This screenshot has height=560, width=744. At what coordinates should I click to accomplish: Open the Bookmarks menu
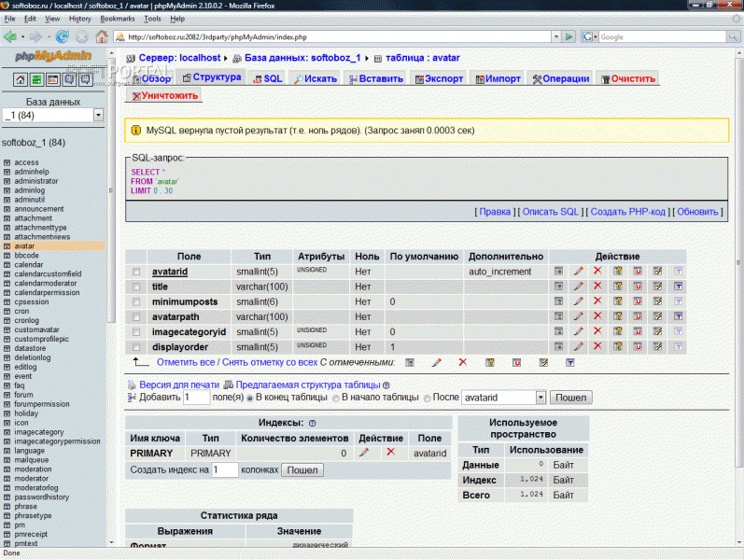[x=118, y=18]
